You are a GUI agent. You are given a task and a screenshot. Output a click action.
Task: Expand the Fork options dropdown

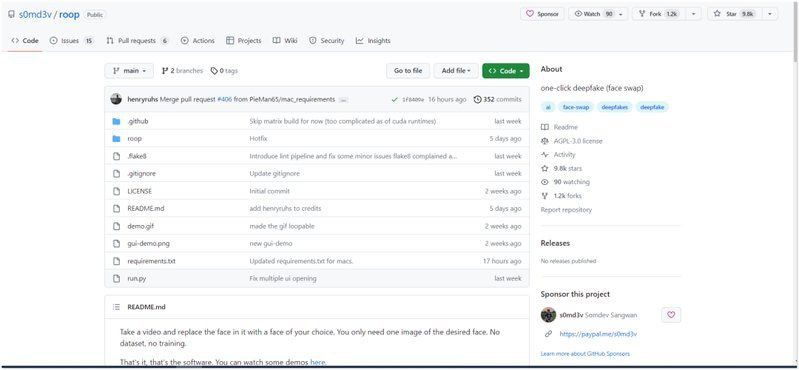[694, 14]
